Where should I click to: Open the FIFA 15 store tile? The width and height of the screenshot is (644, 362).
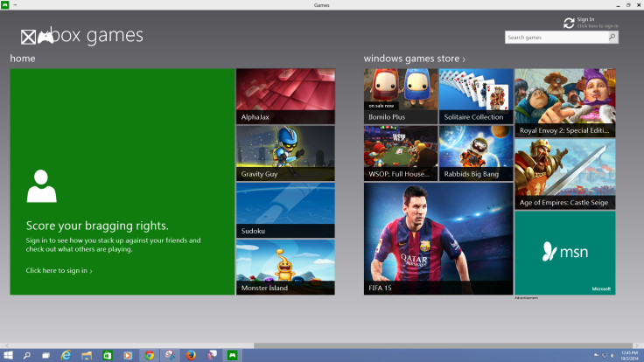[x=438, y=239]
